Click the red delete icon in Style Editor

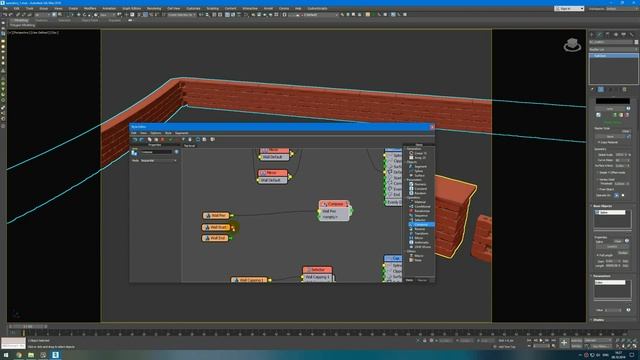pos(162,140)
